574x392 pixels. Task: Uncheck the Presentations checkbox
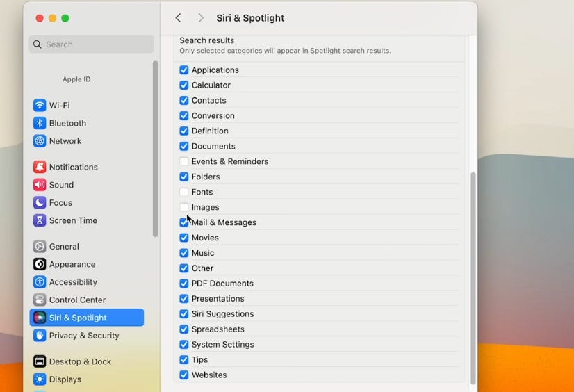tap(184, 299)
